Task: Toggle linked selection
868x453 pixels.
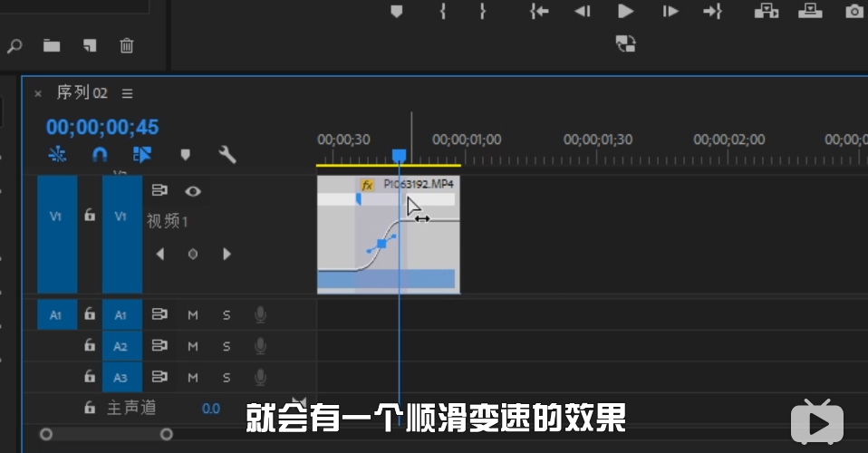Action: (x=142, y=155)
